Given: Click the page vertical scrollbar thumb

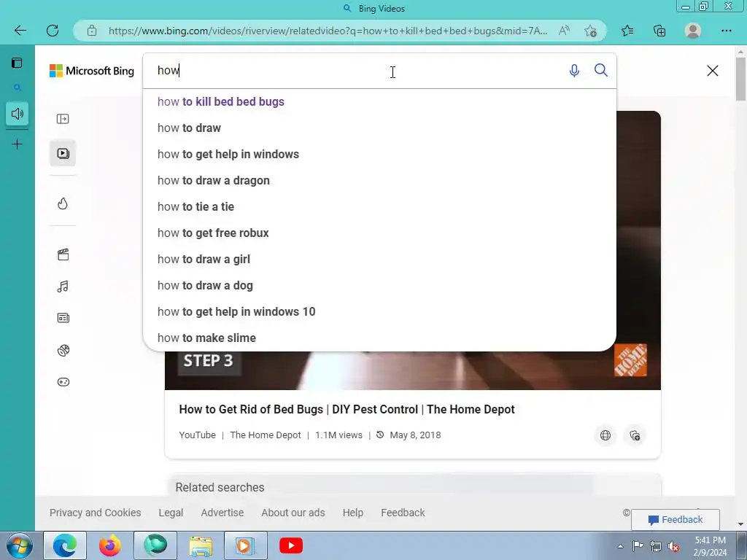Looking at the screenshot, I should point(741,79).
